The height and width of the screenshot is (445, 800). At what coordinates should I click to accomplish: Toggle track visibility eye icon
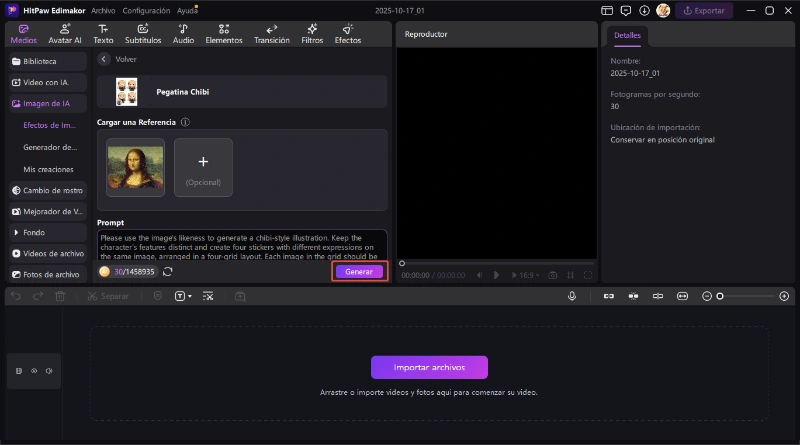click(x=33, y=371)
